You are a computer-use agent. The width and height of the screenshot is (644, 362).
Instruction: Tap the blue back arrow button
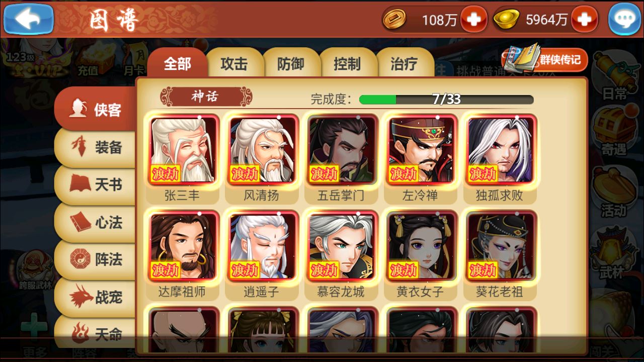pos(28,19)
